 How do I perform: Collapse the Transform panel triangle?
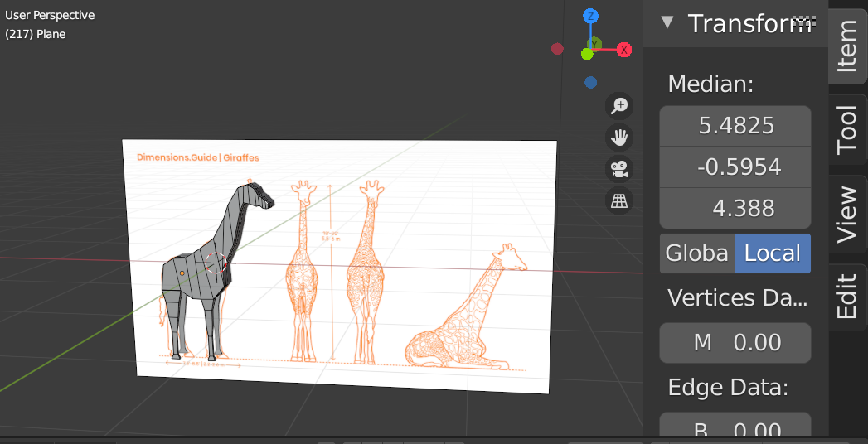[667, 22]
